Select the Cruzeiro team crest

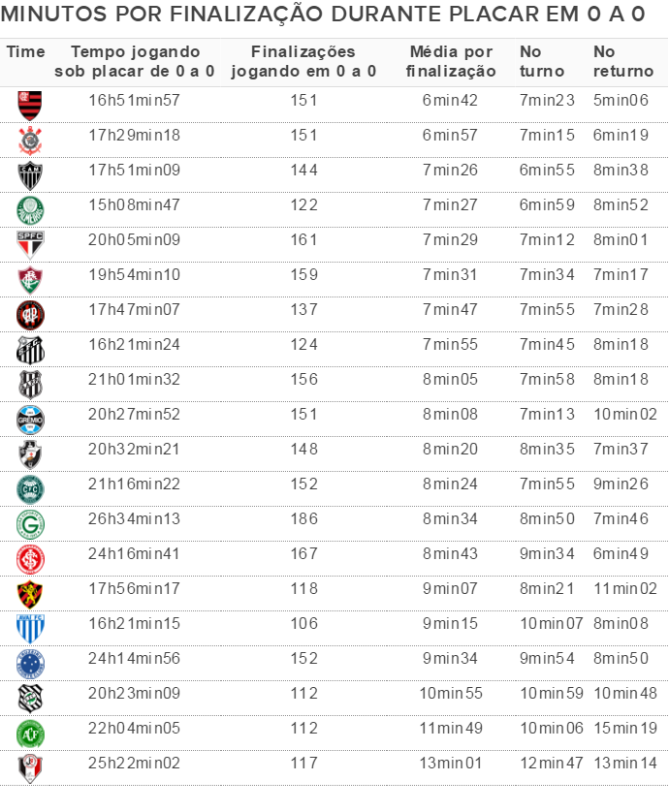[x=30, y=664]
